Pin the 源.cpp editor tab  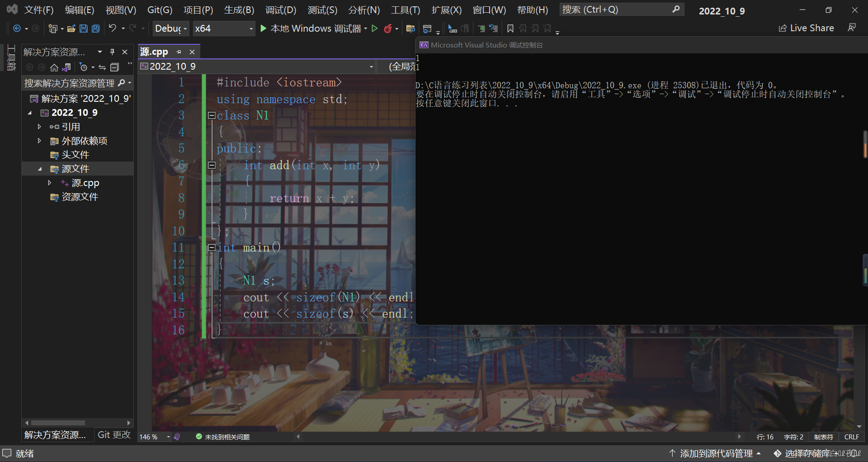click(179, 52)
